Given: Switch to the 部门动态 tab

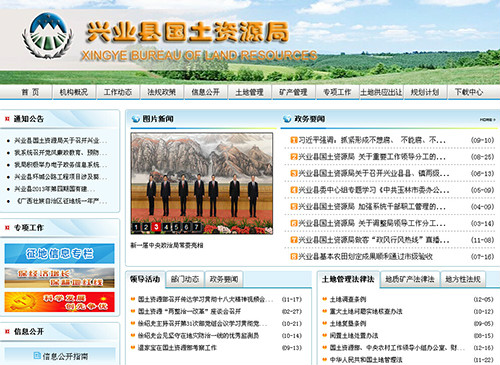Looking at the screenshot, I should (185, 279).
